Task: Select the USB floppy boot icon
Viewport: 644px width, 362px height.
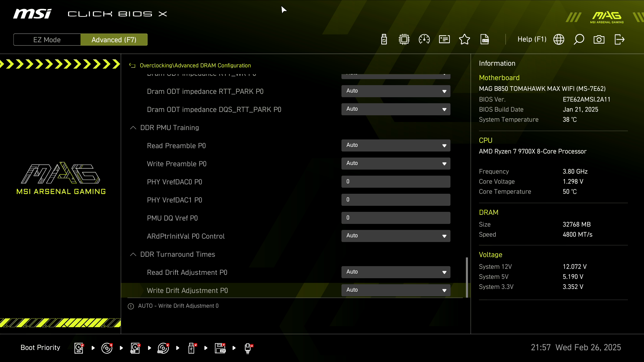Action: 220,348
